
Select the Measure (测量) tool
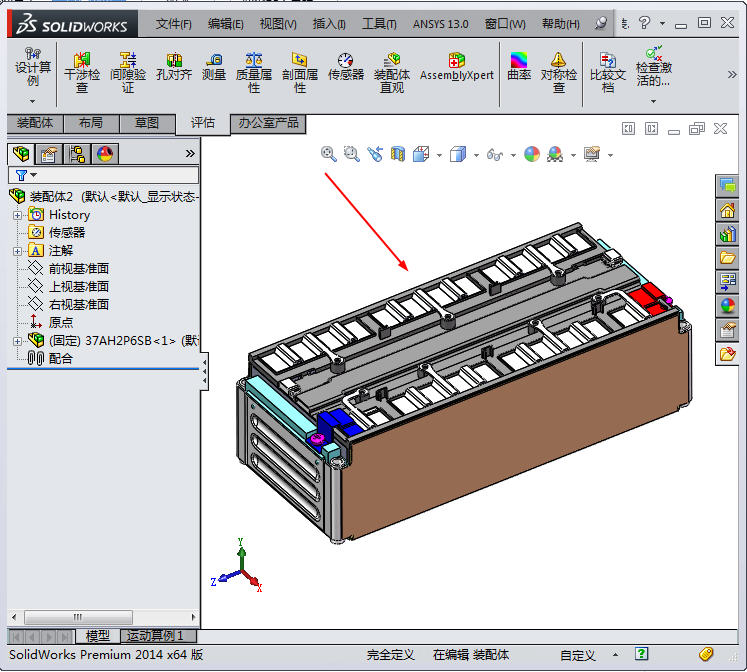tap(214, 67)
